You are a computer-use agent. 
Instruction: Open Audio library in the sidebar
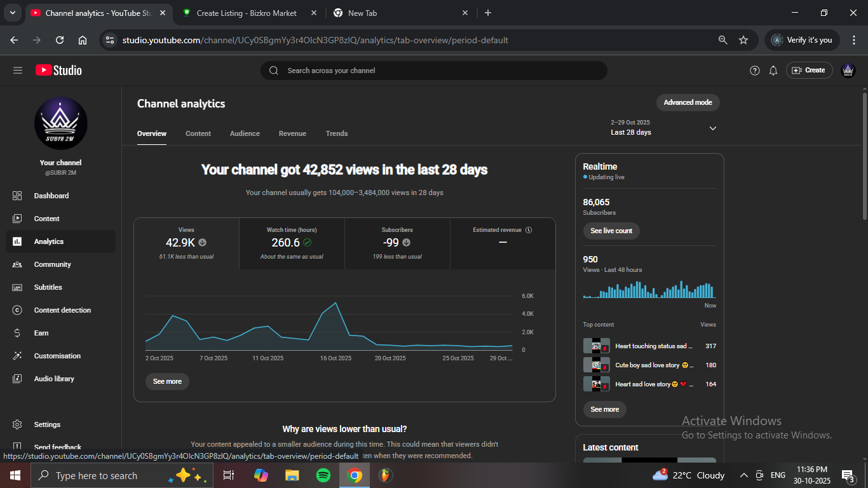tap(54, 379)
